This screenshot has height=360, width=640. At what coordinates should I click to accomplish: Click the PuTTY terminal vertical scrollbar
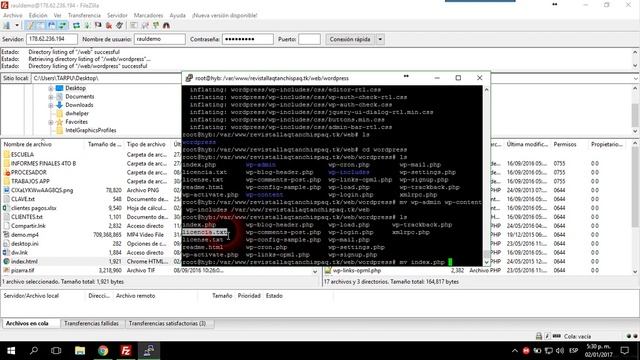tap(486, 176)
